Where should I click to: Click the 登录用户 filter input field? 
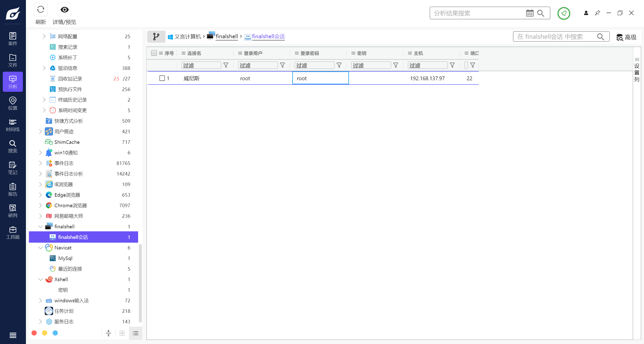coord(258,65)
